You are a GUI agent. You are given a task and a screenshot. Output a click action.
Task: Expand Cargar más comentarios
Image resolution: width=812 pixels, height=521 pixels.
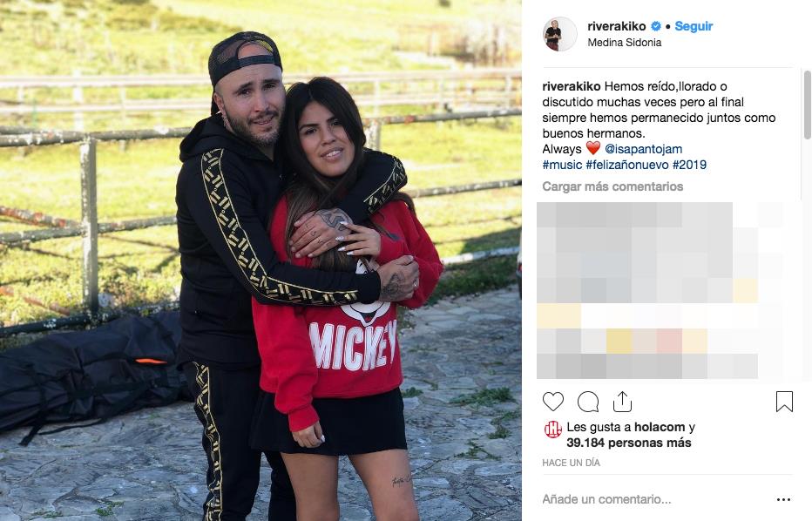612,186
